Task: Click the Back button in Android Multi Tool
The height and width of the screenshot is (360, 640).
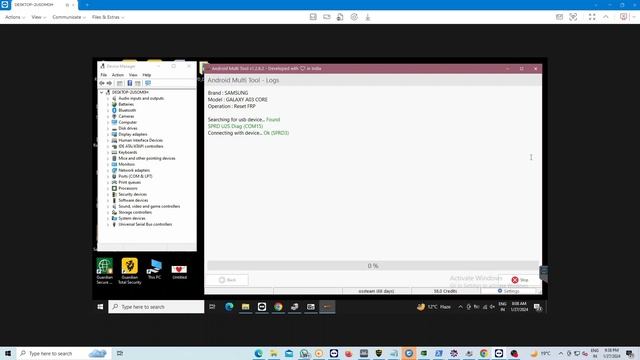Action: [x=227, y=280]
